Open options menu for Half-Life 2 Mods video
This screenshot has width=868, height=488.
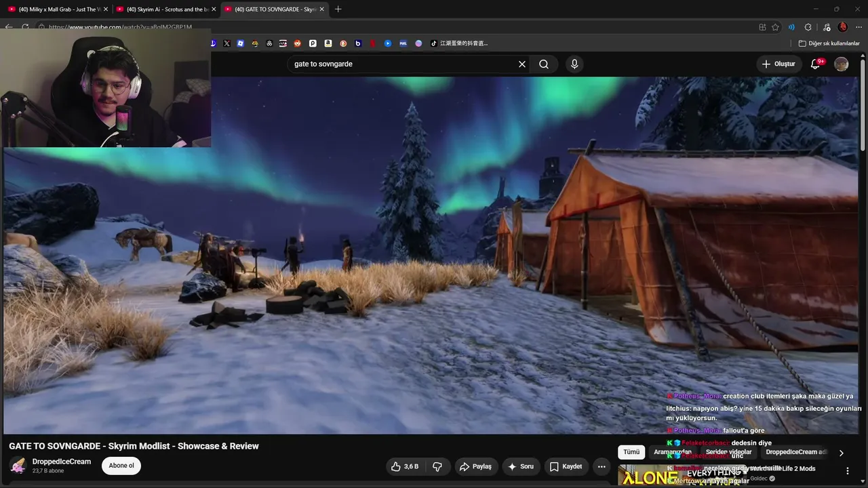pyautogui.click(x=847, y=470)
